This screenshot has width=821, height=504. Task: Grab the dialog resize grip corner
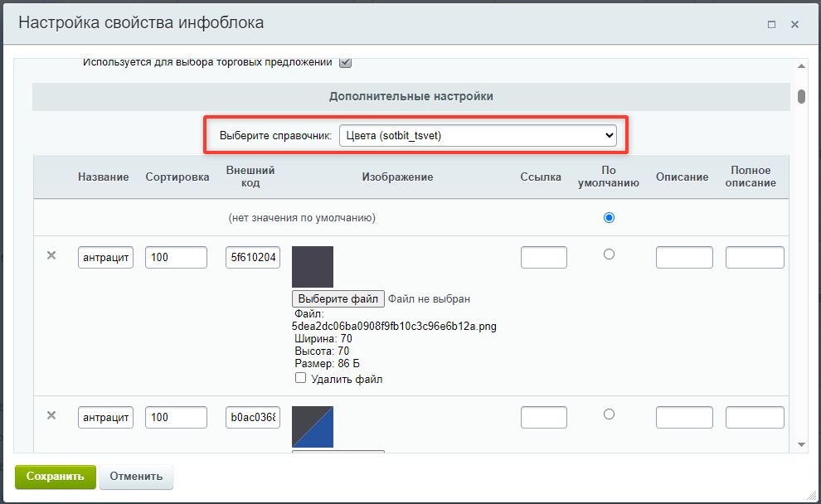click(812, 495)
